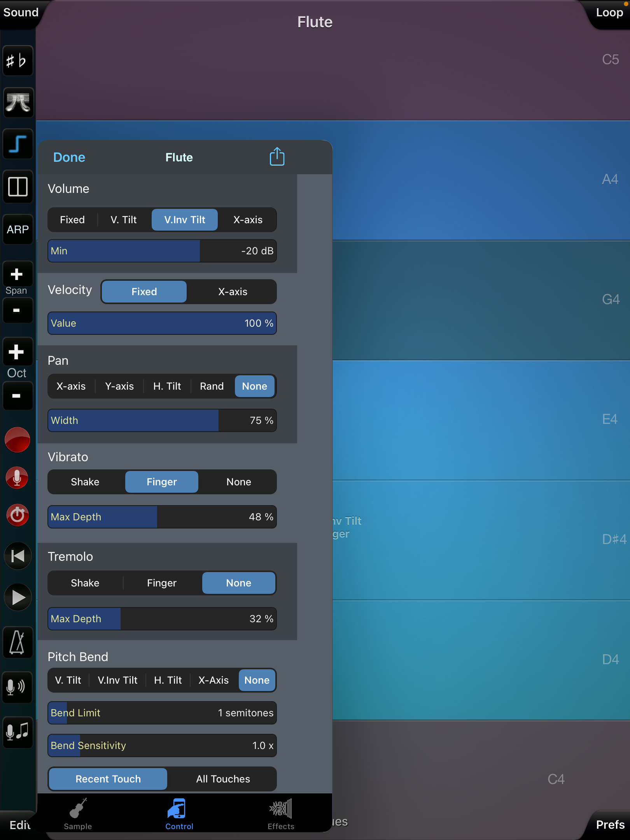
Task: Click the red power button icon
Action: (17, 515)
